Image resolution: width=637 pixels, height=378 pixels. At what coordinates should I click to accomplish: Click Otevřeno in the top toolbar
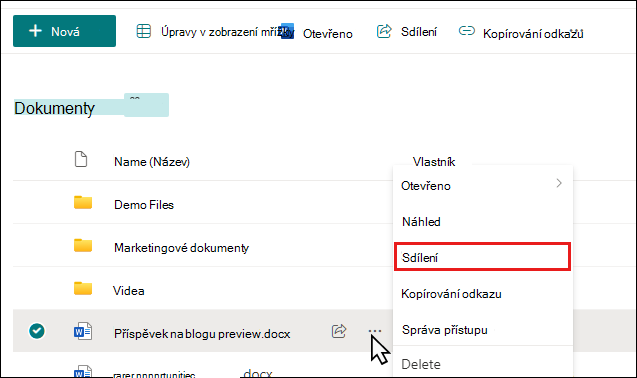328,34
